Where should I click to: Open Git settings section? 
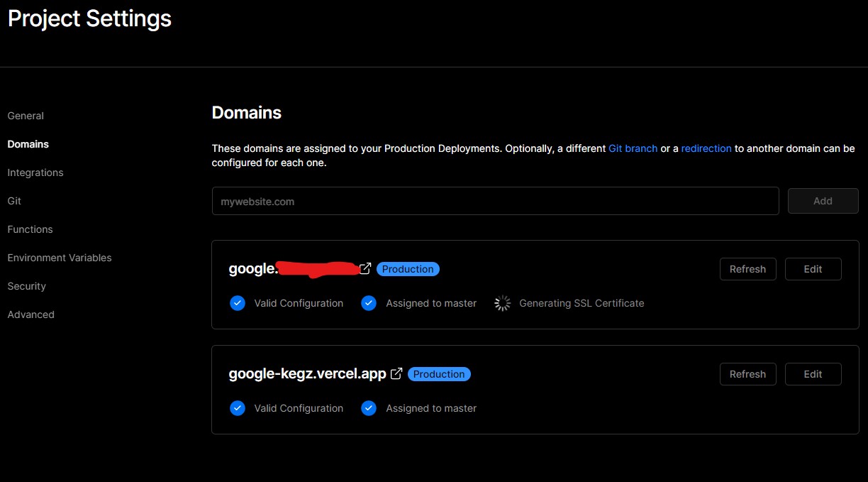point(14,201)
